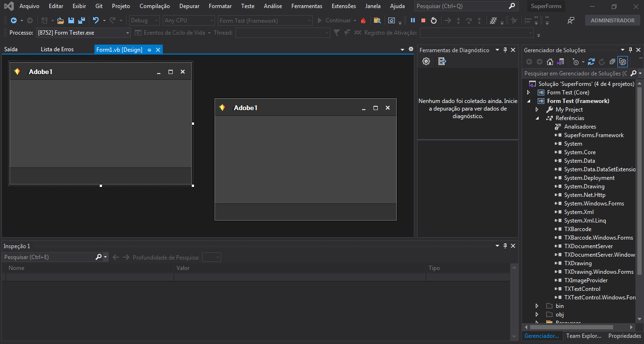Switch to the Lista de Erros tab

[x=57, y=49]
